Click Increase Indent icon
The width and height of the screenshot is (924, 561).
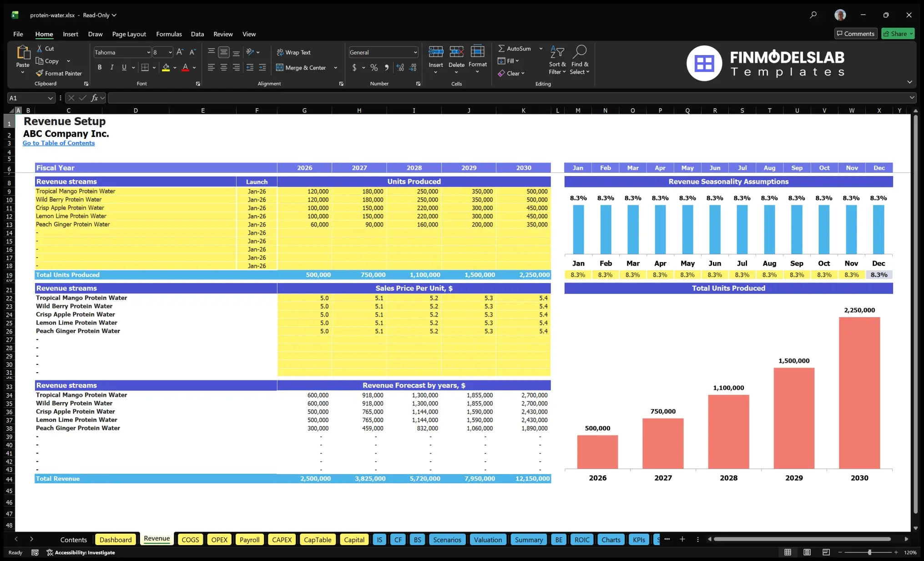pos(263,67)
